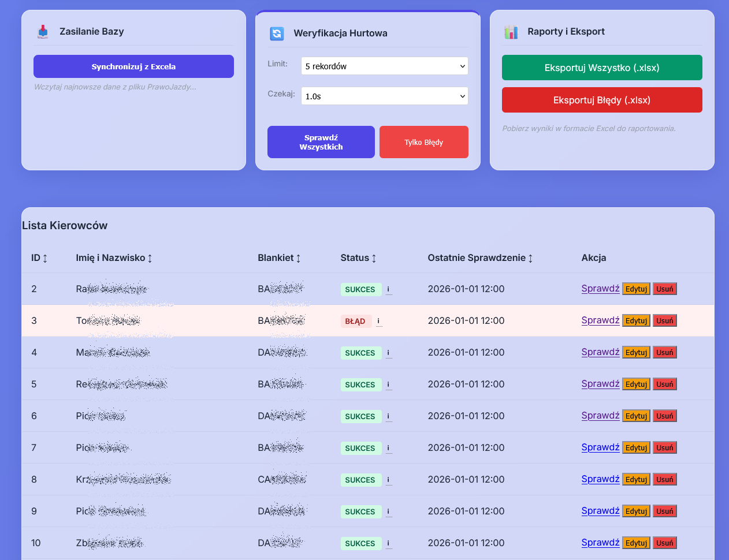This screenshot has width=729, height=560.
Task: Open info icon for driver ID 9
Action: [388, 512]
